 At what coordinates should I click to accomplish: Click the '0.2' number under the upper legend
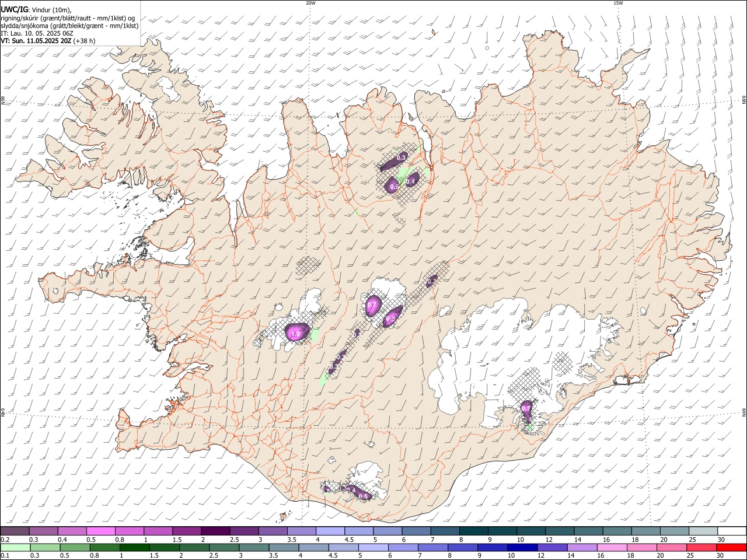[5, 540]
